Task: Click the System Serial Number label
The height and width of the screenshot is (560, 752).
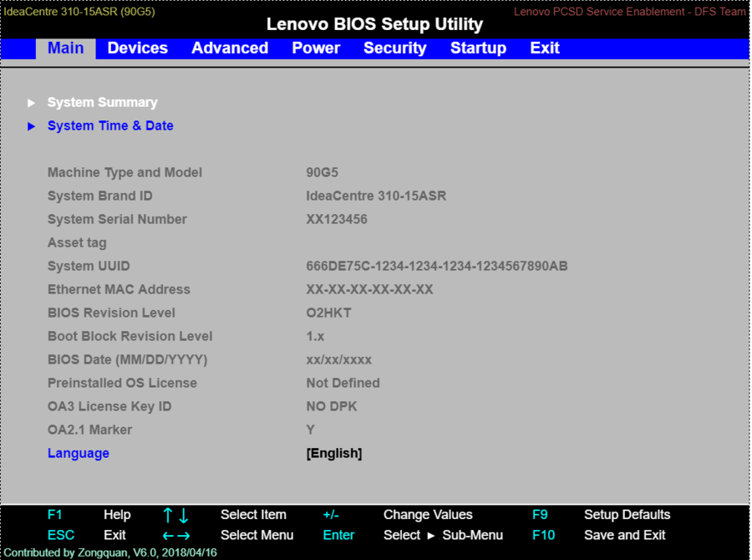Action: [117, 219]
